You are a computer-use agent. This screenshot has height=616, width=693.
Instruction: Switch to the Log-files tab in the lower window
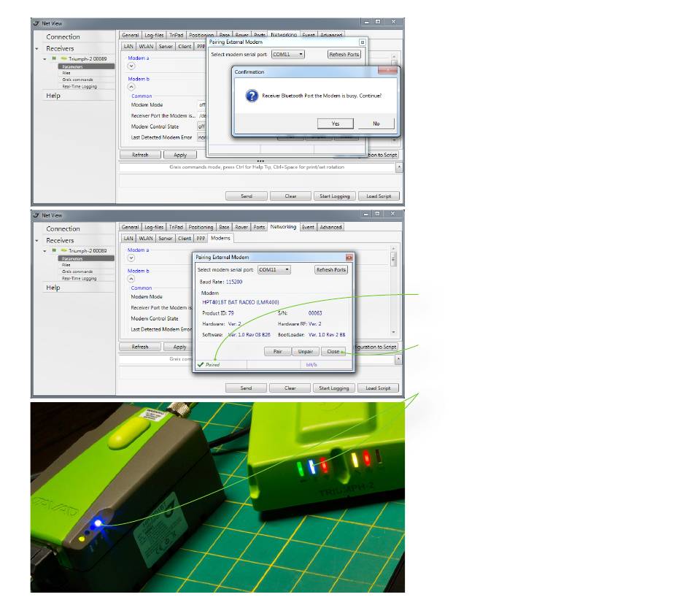(x=154, y=227)
